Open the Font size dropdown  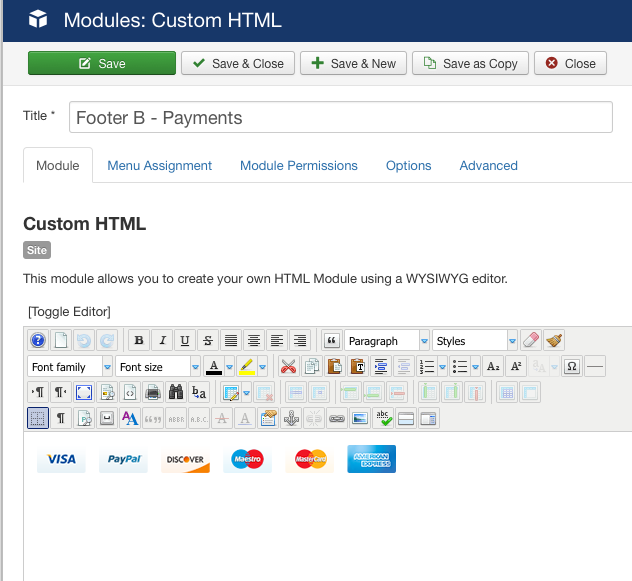(x=158, y=367)
